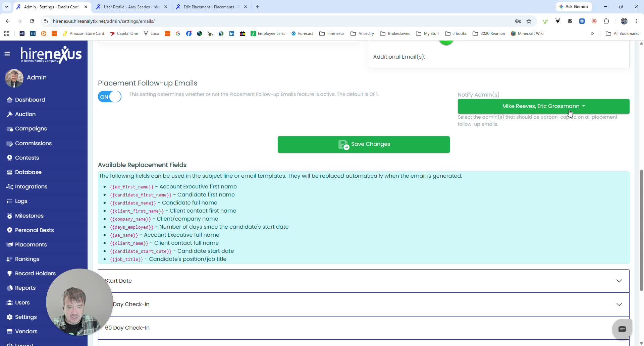Click the Milestones medal icon
Viewport: 644px width, 346px height.
[9, 216]
